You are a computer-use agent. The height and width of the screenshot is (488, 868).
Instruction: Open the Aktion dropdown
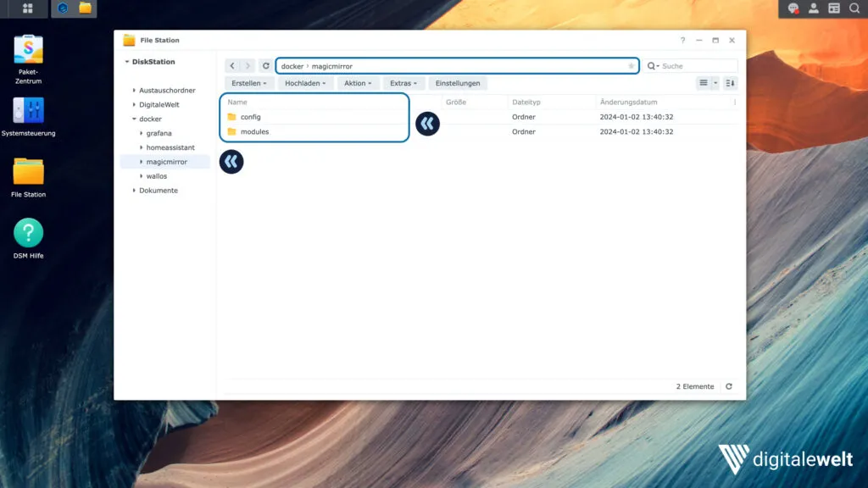point(358,83)
